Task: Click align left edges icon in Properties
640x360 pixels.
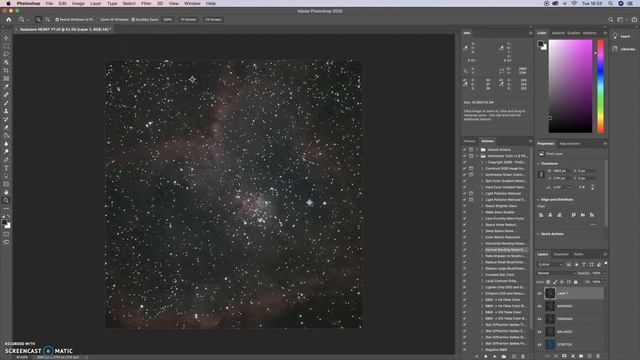Action: pos(541,215)
